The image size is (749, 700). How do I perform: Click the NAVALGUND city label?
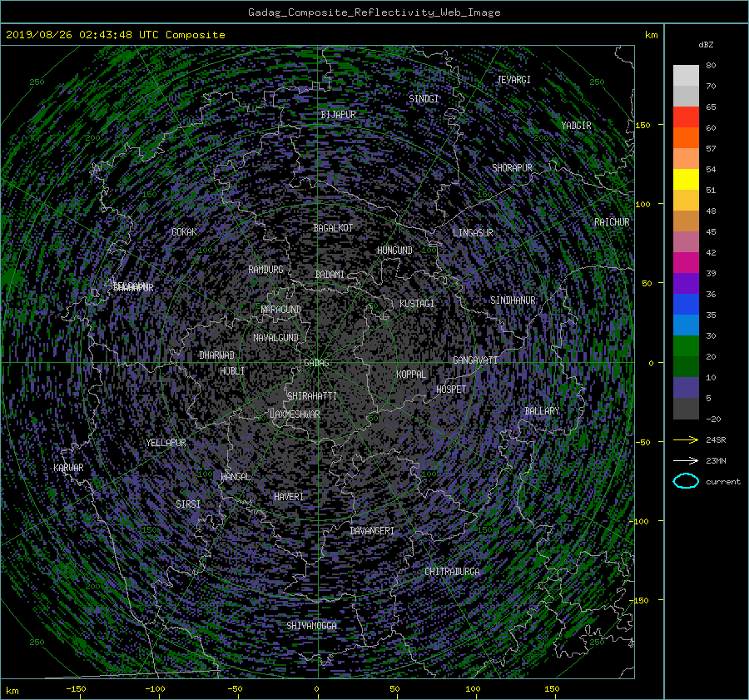[275, 338]
